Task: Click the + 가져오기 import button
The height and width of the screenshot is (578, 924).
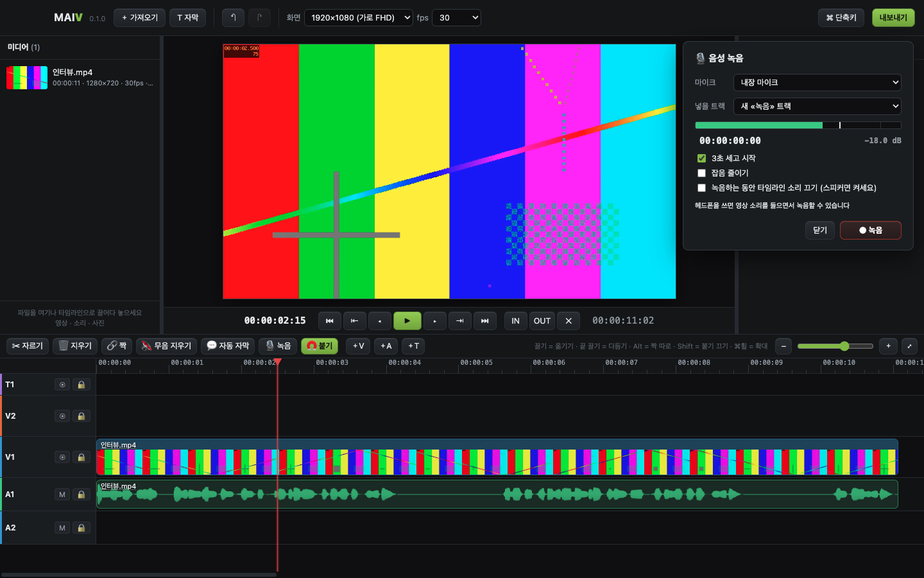Action: pos(140,17)
